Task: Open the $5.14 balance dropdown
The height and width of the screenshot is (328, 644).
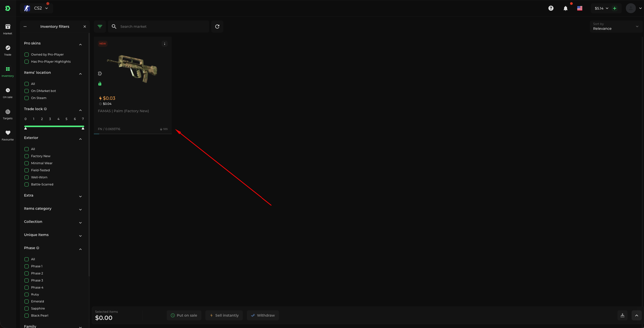Action: [x=601, y=8]
